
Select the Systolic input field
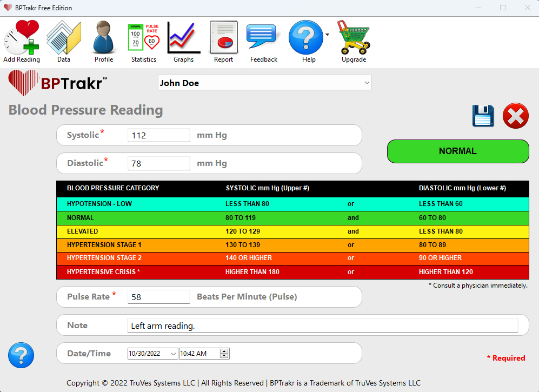158,135
